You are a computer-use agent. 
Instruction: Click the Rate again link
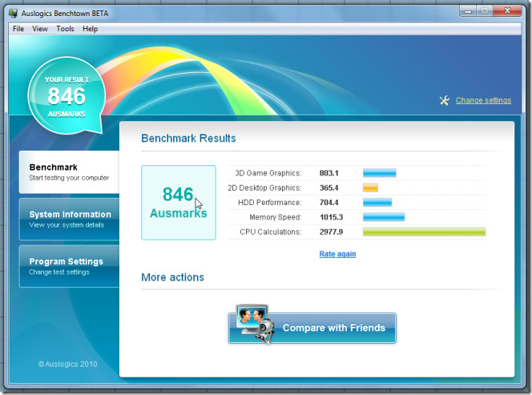coord(337,254)
